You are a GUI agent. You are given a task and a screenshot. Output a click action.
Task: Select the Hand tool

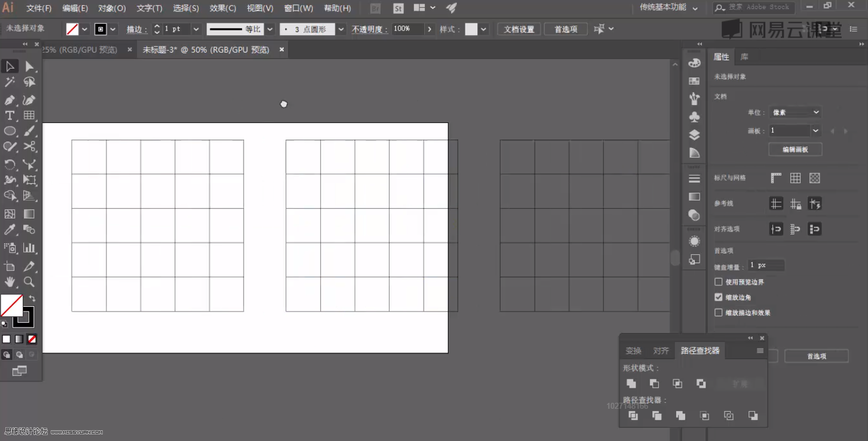[x=10, y=282]
